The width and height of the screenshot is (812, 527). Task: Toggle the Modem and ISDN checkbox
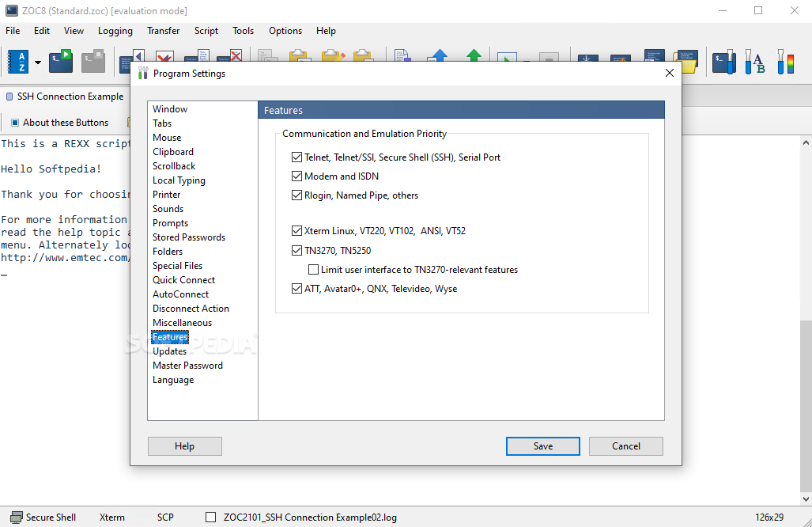pyautogui.click(x=296, y=176)
